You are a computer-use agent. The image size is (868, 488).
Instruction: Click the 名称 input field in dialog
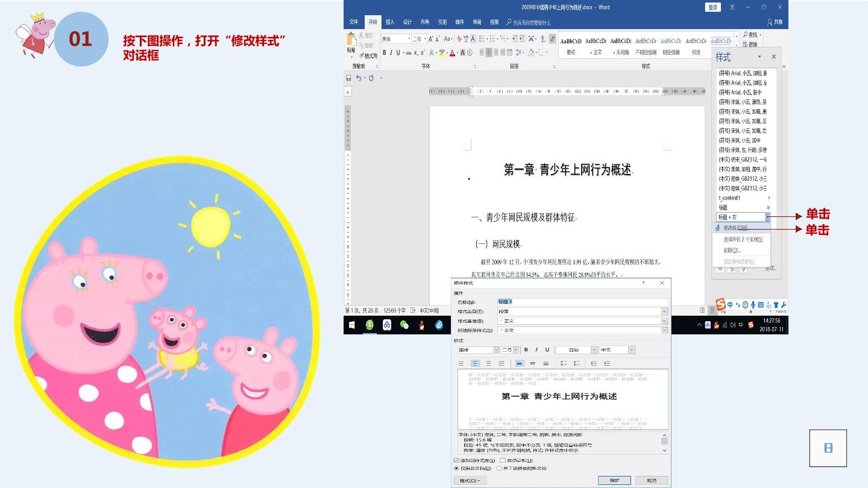coord(582,302)
